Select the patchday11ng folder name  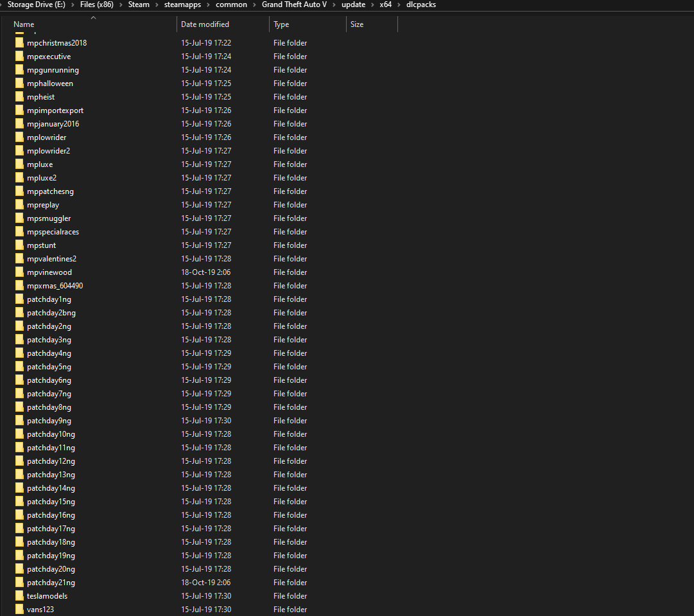click(51, 448)
